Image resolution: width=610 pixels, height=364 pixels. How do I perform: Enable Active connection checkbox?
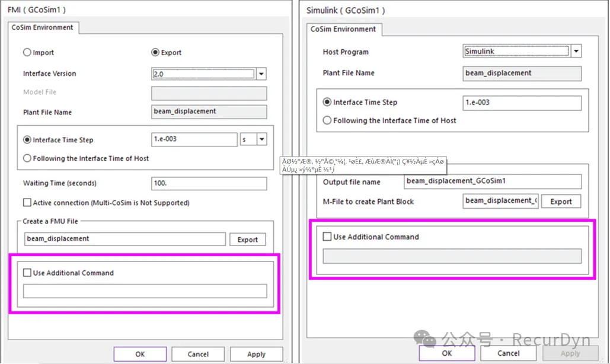(x=27, y=203)
